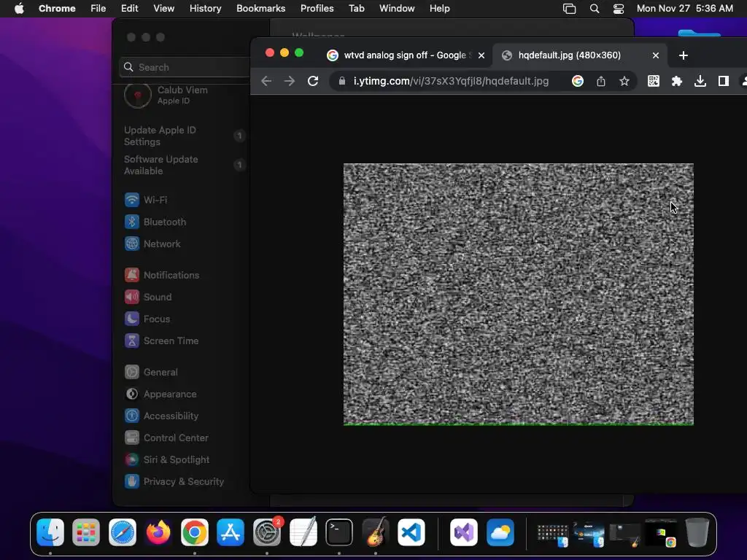The width and height of the screenshot is (747, 560).
Task: Close the hqdefault.jpg tab
Action: (656, 55)
